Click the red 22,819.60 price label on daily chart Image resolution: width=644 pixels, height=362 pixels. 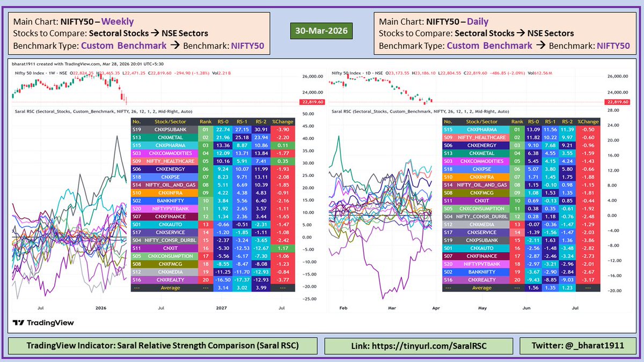pos(616,101)
